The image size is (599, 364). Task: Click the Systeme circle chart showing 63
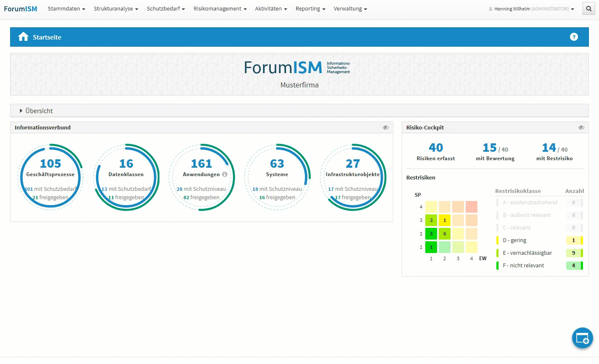pos(277,177)
